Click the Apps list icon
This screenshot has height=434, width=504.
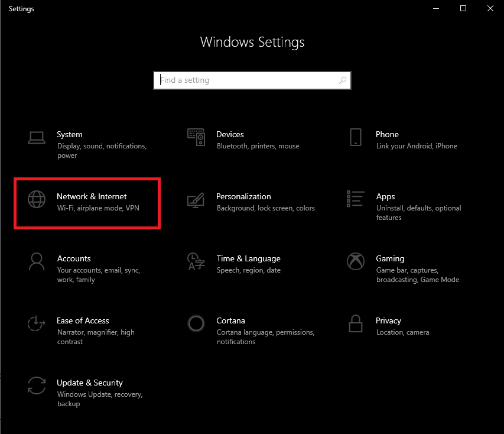pyautogui.click(x=356, y=199)
